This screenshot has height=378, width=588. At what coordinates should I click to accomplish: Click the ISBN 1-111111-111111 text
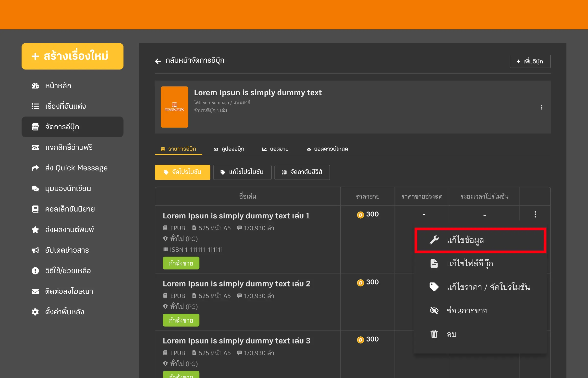click(196, 250)
